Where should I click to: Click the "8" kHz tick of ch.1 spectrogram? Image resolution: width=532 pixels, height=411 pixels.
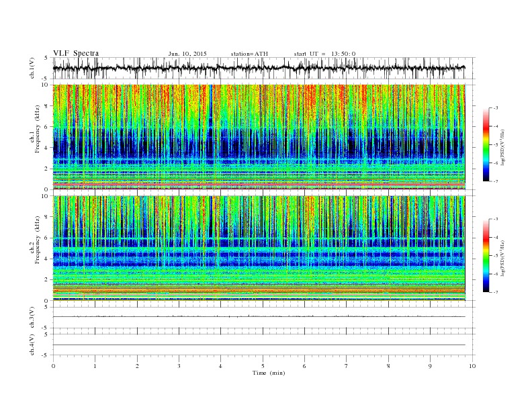click(x=46, y=106)
